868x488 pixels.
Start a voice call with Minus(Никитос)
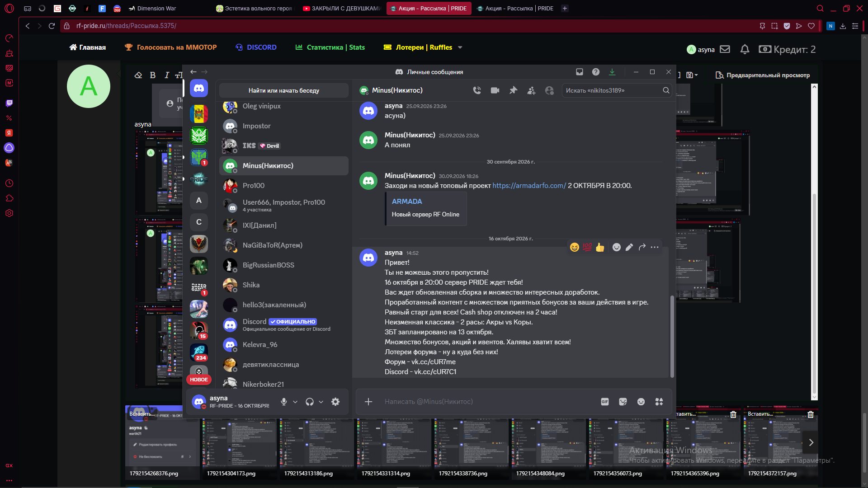coord(477,90)
